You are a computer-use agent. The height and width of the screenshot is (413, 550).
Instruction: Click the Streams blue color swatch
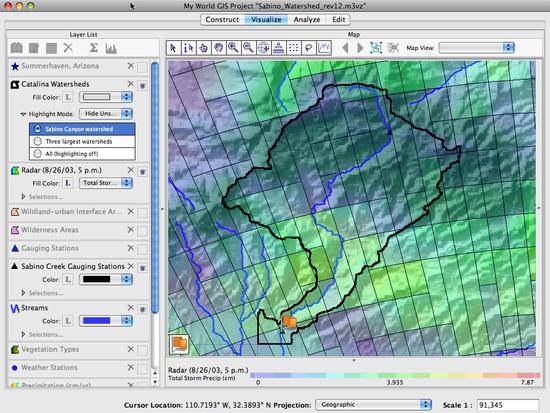click(96, 321)
